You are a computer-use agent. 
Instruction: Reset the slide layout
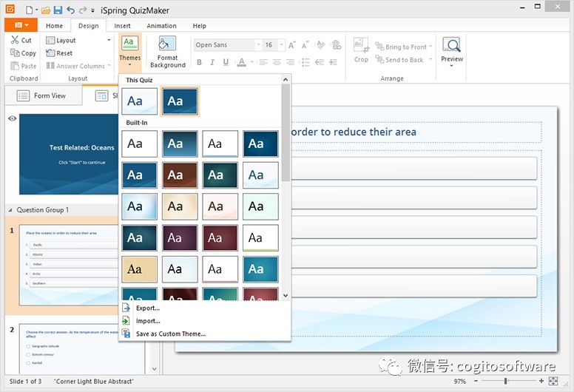tap(59, 53)
